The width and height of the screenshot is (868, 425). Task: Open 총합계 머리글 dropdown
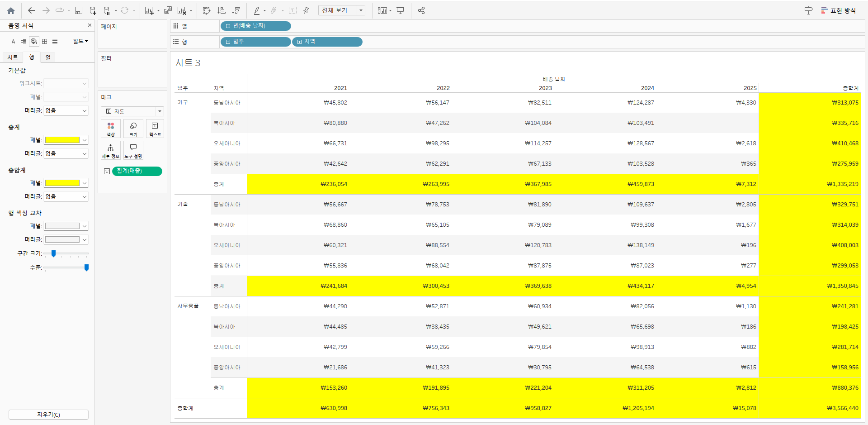coord(66,196)
